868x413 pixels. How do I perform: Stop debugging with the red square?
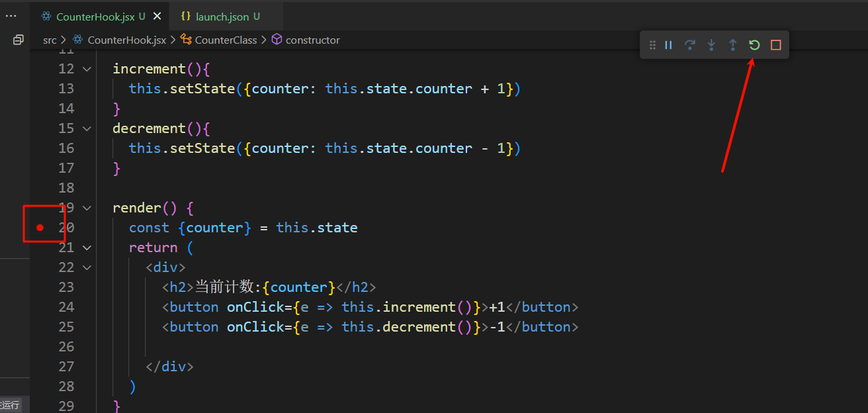point(776,45)
